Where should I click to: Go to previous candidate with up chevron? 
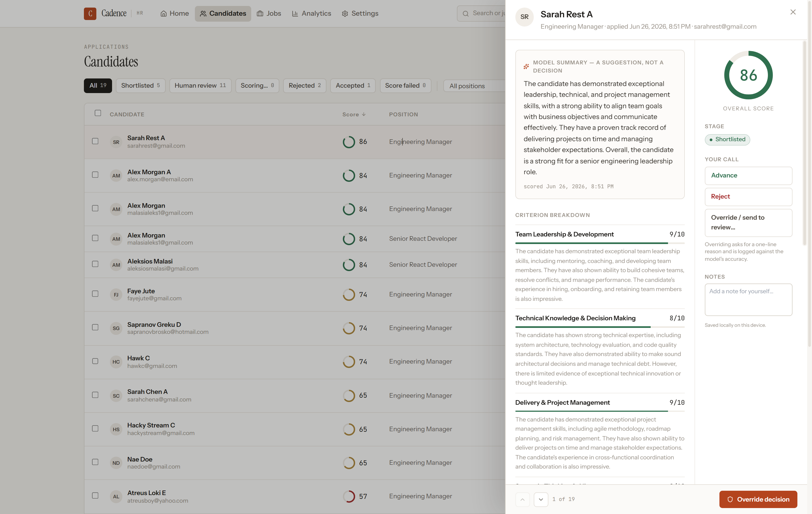click(522, 499)
